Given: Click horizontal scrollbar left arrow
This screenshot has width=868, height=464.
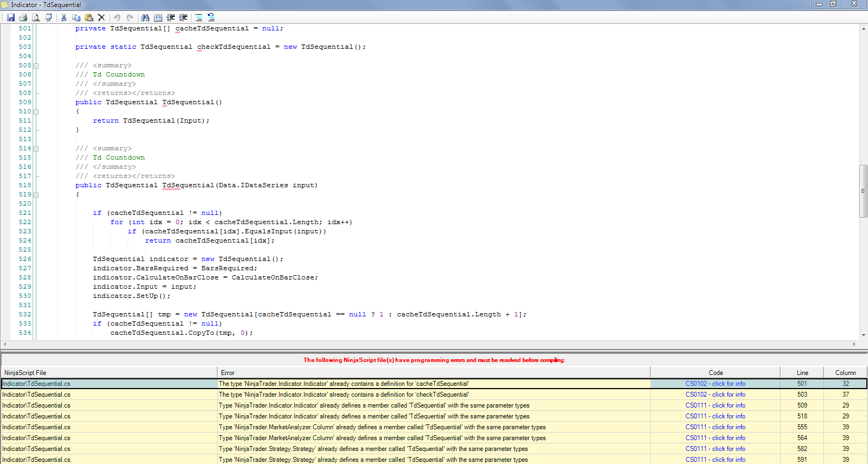Looking at the screenshot, I should click(5, 344).
